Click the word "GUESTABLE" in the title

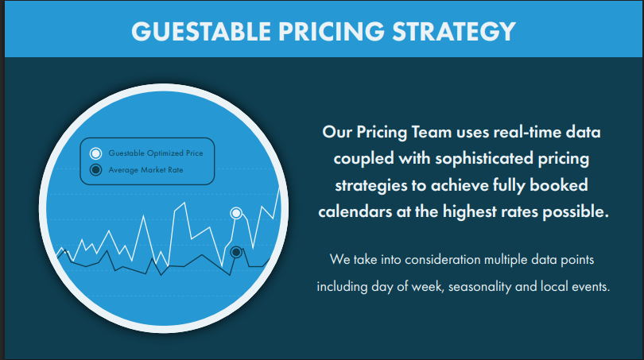coord(201,31)
